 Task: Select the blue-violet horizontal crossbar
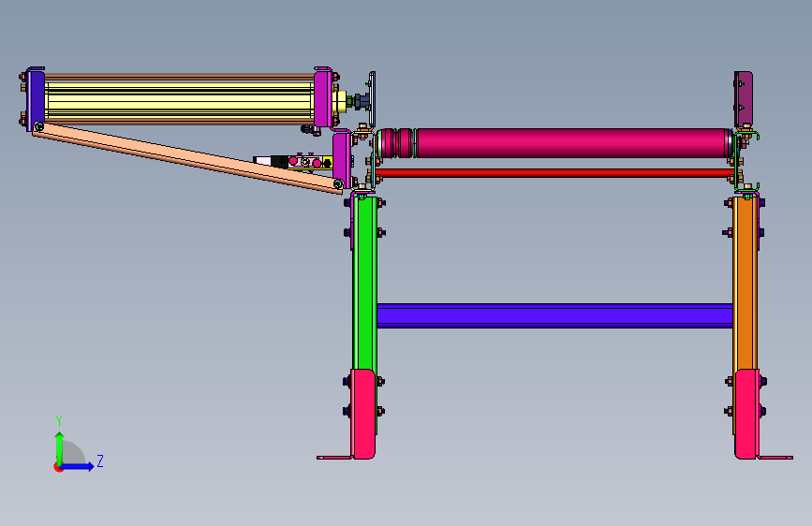[554, 315]
